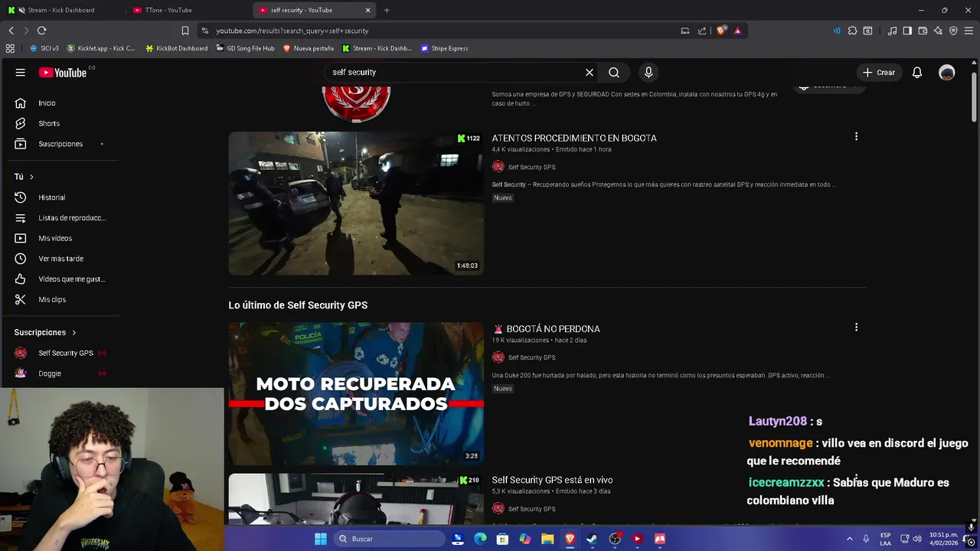Open the Brave VPN shield icon

point(953,31)
